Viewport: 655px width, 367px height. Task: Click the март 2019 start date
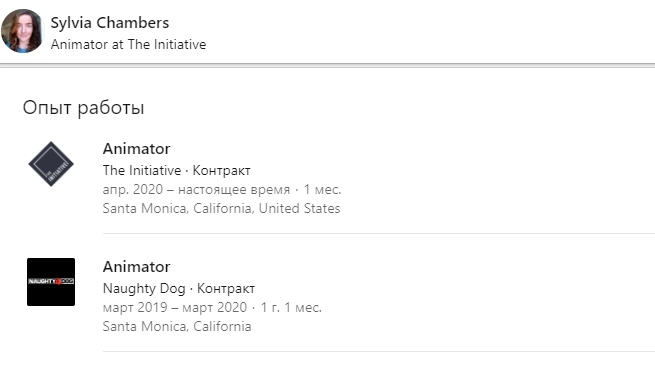[135, 307]
